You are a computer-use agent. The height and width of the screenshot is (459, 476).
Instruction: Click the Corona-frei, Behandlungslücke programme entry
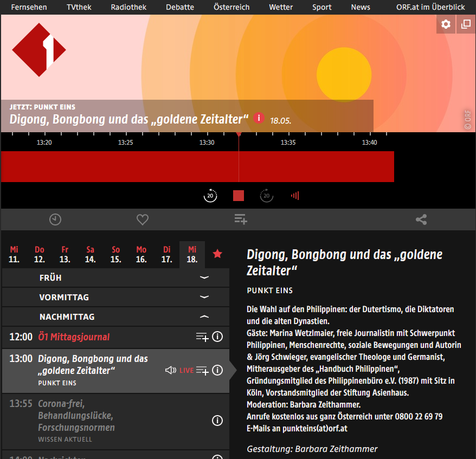pos(115,421)
